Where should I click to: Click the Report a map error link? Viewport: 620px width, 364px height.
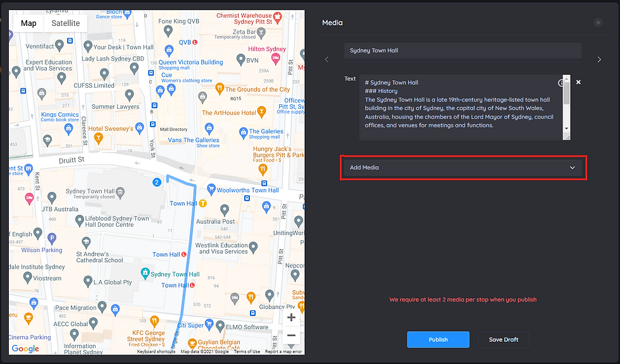coord(283,351)
